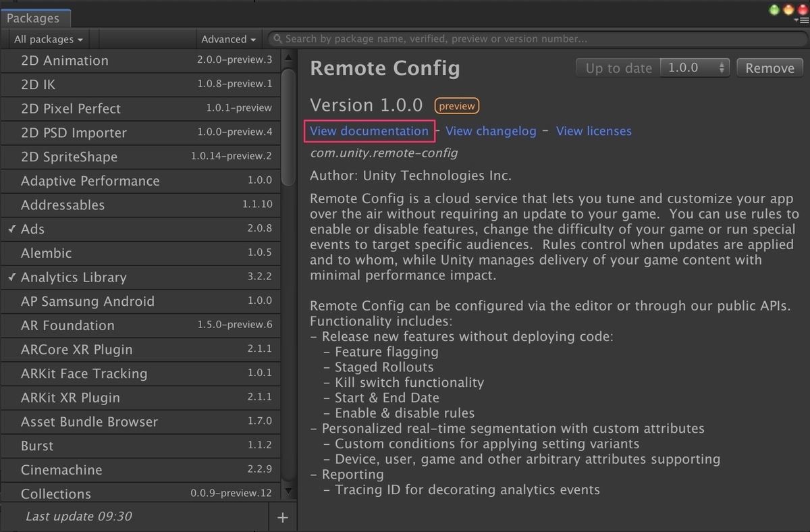This screenshot has height=532, width=810.
Task: Open the version selector showing 1.0.0
Action: pyautogui.click(x=695, y=67)
